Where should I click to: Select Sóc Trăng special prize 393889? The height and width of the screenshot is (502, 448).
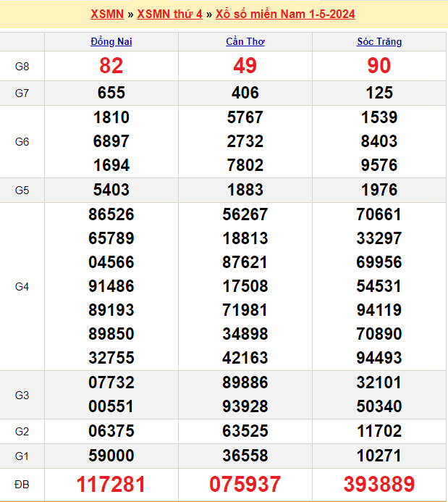click(x=379, y=484)
